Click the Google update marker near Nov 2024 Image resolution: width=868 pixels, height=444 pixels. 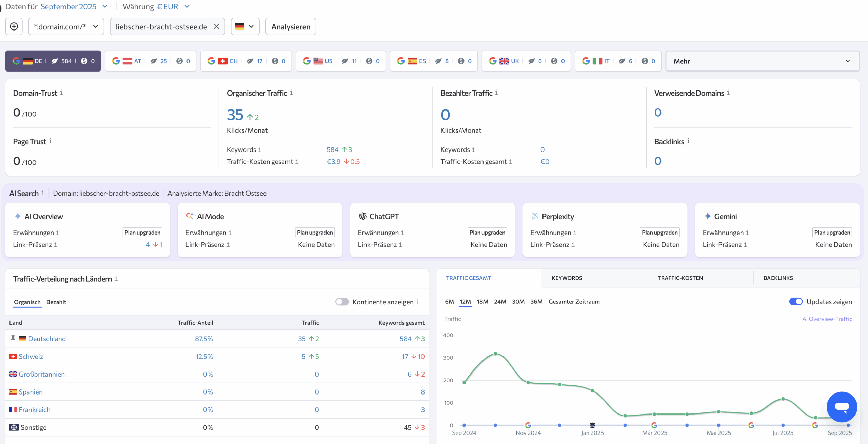click(528, 425)
